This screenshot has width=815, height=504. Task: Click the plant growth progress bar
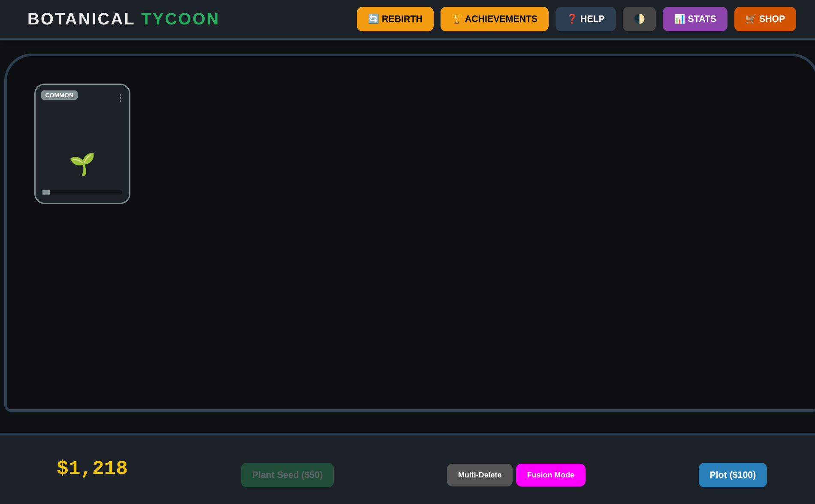pyautogui.click(x=82, y=192)
